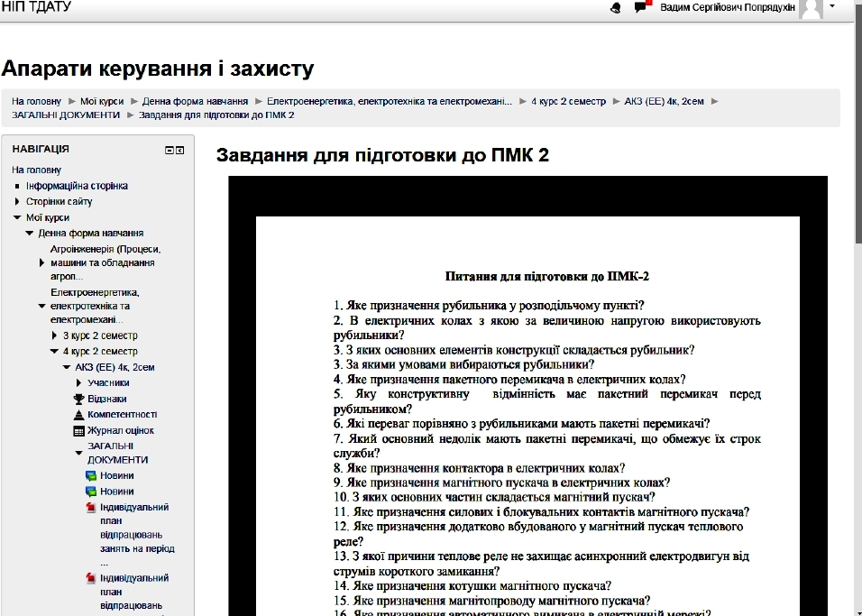Open Денна форма навчання breadcrumb
Image resolution: width=862 pixels, height=616 pixels.
pos(195,101)
